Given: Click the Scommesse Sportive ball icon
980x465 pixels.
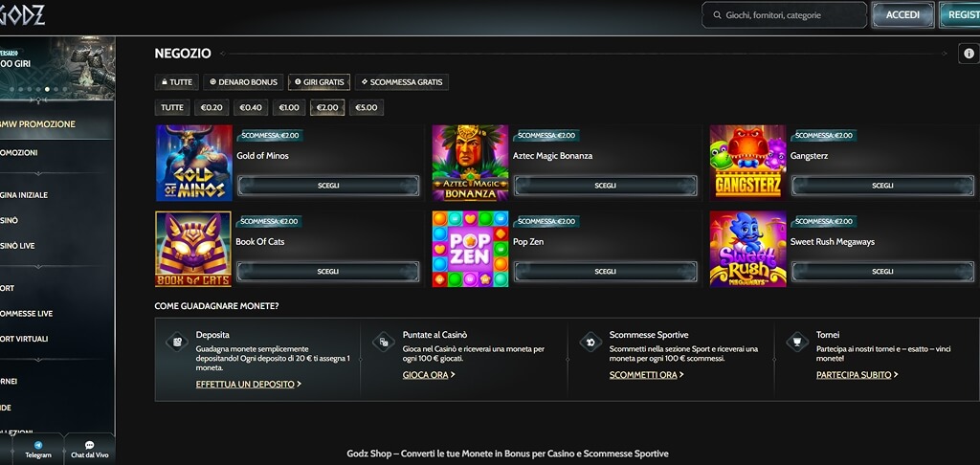Looking at the screenshot, I should tap(590, 342).
